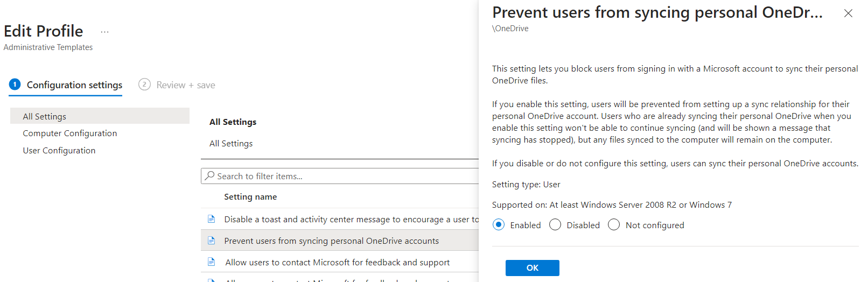Open the ellipsis menu beside Edit Profile
Viewport: 868px width, 282px height.
(104, 32)
